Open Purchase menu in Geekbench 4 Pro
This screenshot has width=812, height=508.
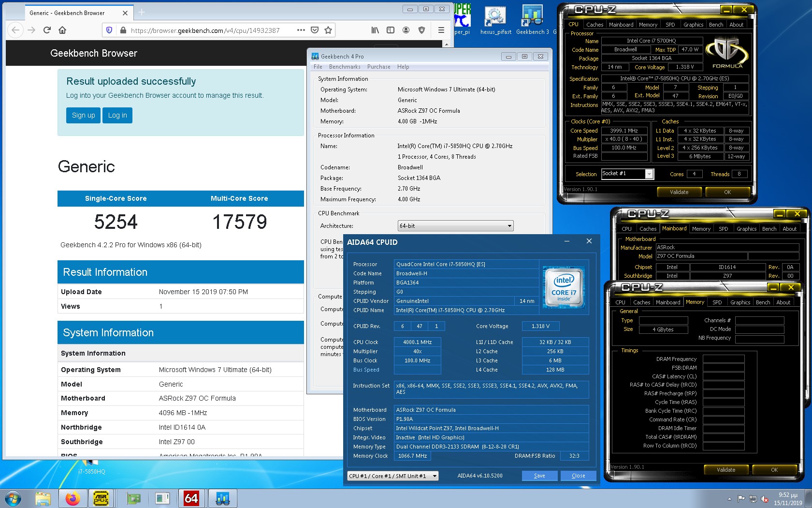(x=379, y=67)
